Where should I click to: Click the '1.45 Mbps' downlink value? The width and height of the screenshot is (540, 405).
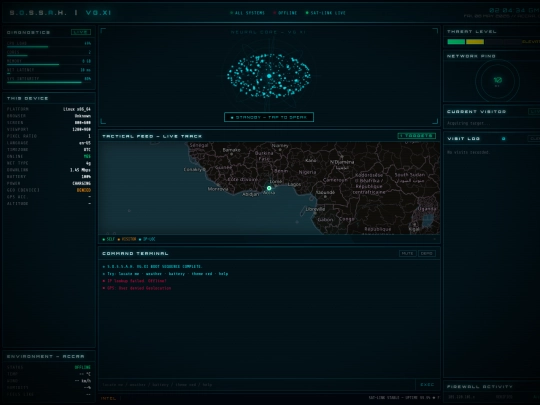80,170
